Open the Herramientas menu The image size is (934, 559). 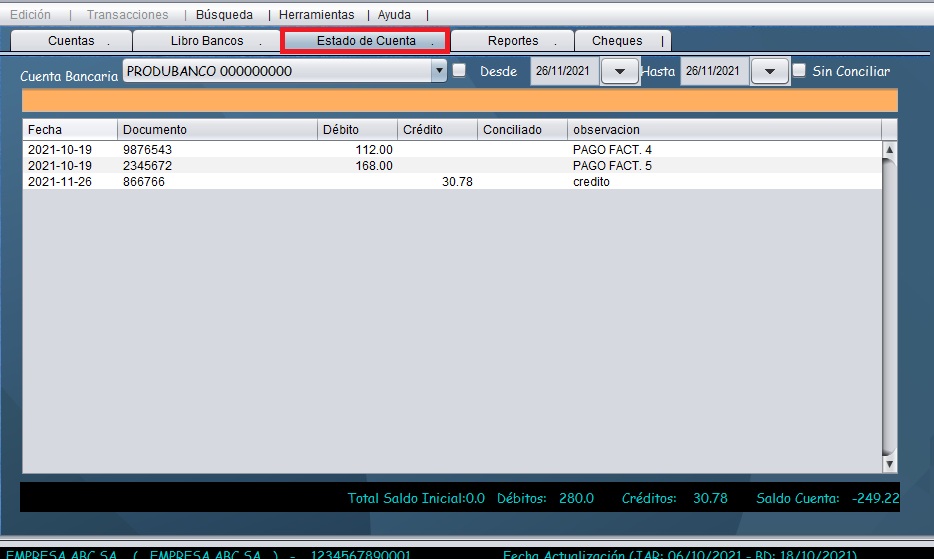(x=316, y=15)
